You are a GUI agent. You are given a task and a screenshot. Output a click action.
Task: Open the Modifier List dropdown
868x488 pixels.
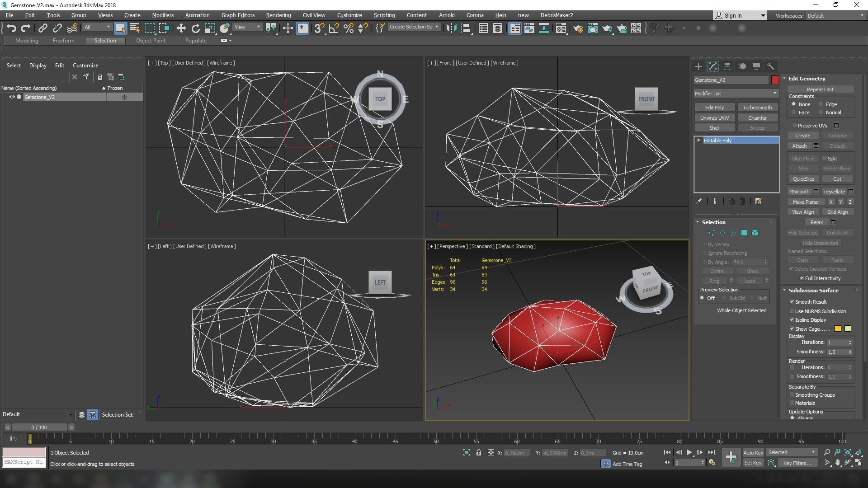click(736, 93)
